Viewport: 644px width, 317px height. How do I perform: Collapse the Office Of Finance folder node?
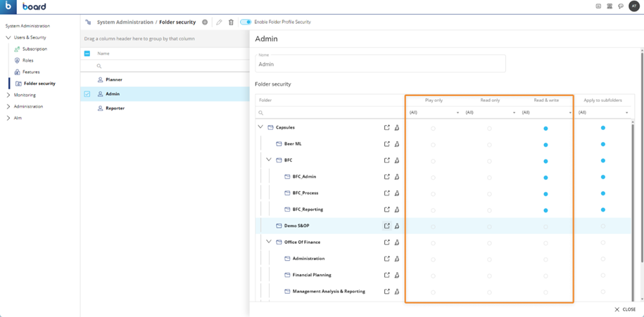(269, 242)
